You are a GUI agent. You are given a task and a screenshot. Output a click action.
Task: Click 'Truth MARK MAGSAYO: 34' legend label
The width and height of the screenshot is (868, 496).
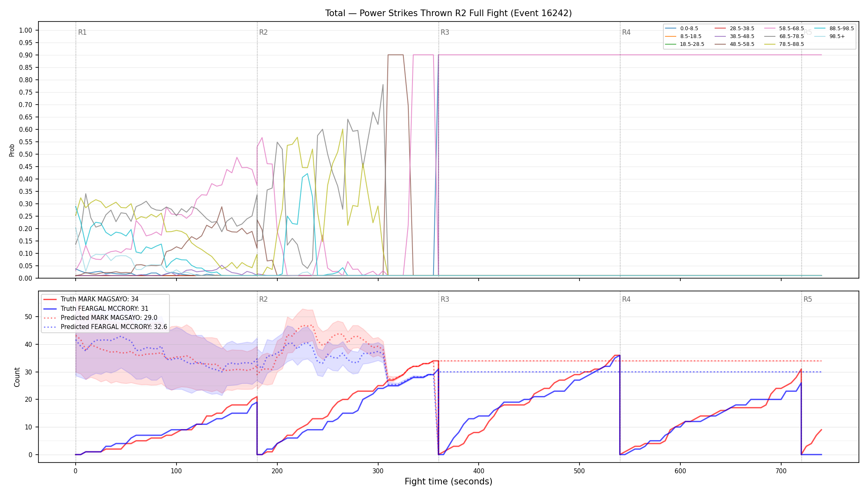pos(100,299)
